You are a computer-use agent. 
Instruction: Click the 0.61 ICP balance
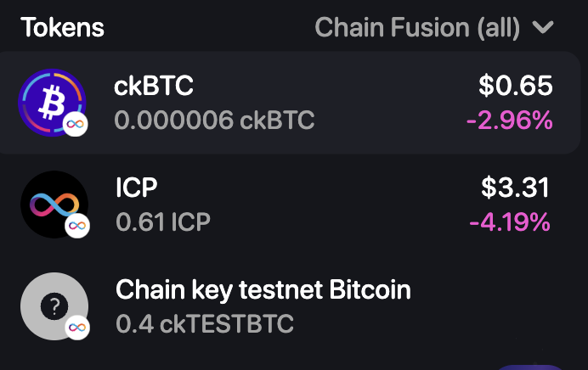162,222
